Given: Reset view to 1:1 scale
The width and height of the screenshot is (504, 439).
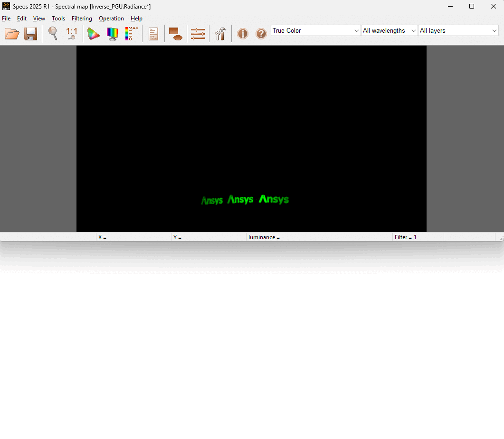Looking at the screenshot, I should 72,33.
